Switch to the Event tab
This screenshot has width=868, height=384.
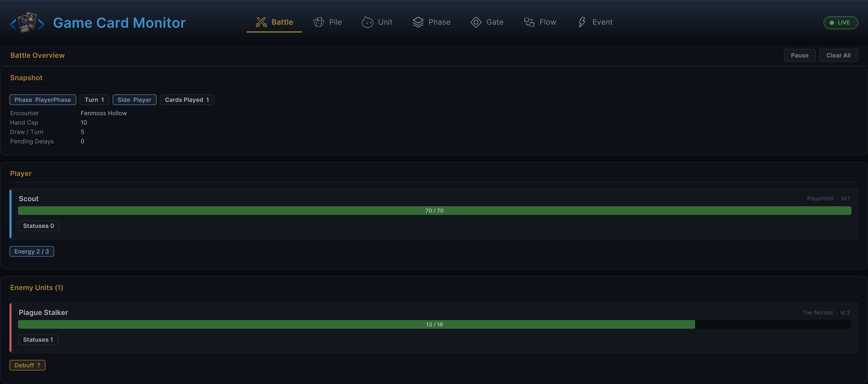(594, 22)
